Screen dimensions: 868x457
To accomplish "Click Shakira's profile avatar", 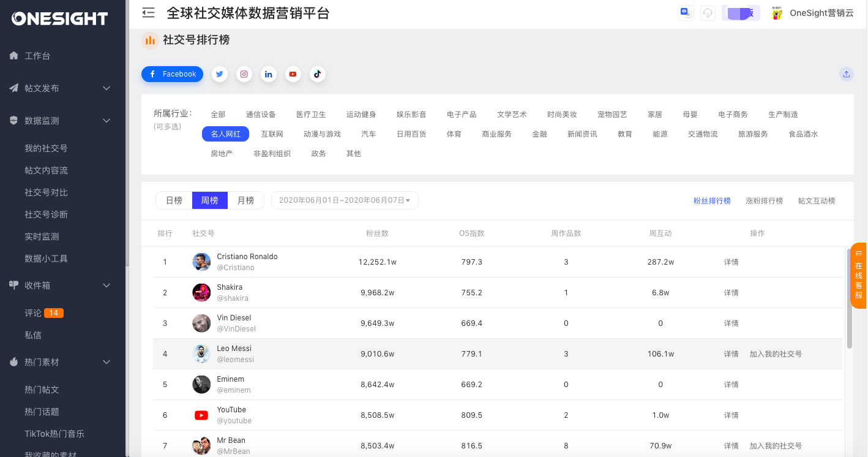I will 201,293.
